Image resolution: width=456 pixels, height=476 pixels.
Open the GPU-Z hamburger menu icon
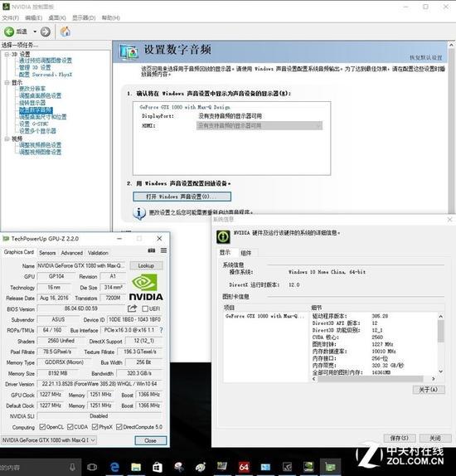pos(163,250)
